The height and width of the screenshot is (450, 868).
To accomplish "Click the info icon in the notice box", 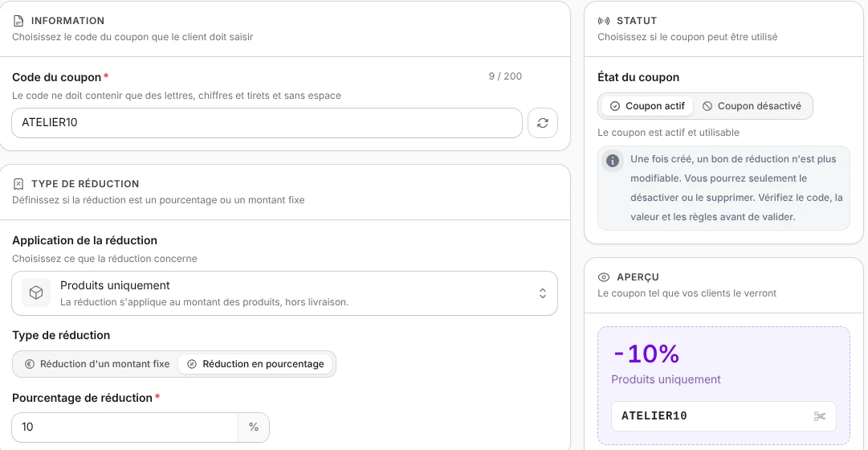I will (612, 161).
